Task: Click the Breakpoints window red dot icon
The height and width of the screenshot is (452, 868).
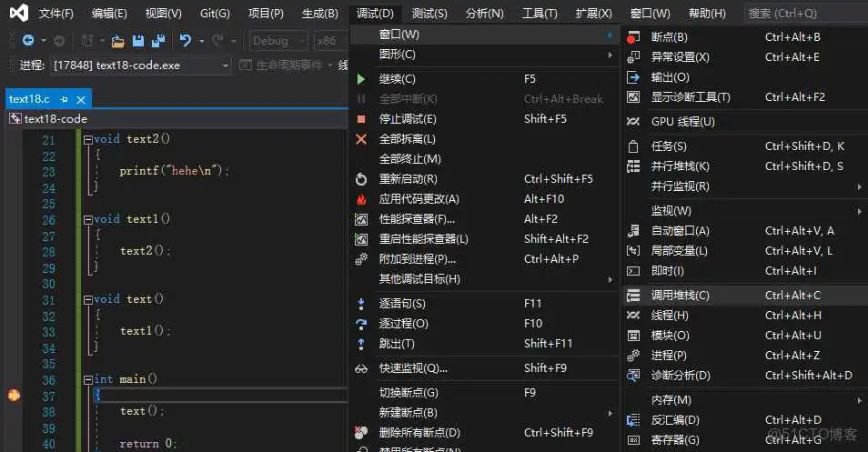Action: [632, 37]
